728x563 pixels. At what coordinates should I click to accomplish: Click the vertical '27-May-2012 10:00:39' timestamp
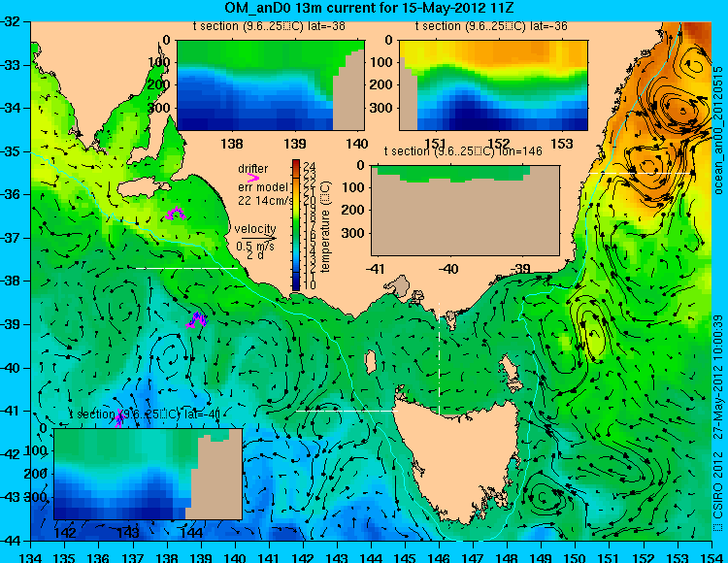[x=718, y=377]
